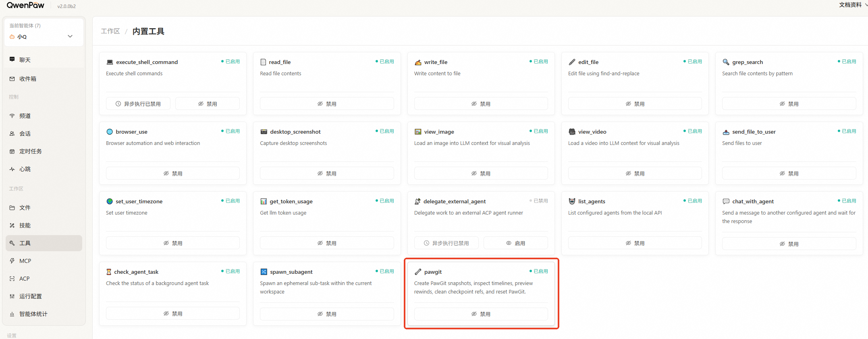Click the edit_file pen icon

(572, 62)
